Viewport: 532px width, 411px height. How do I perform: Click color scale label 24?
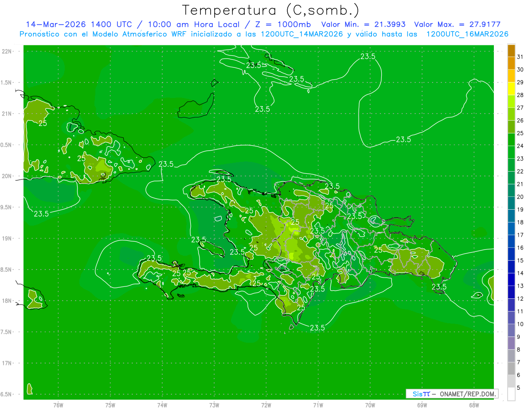(520, 146)
